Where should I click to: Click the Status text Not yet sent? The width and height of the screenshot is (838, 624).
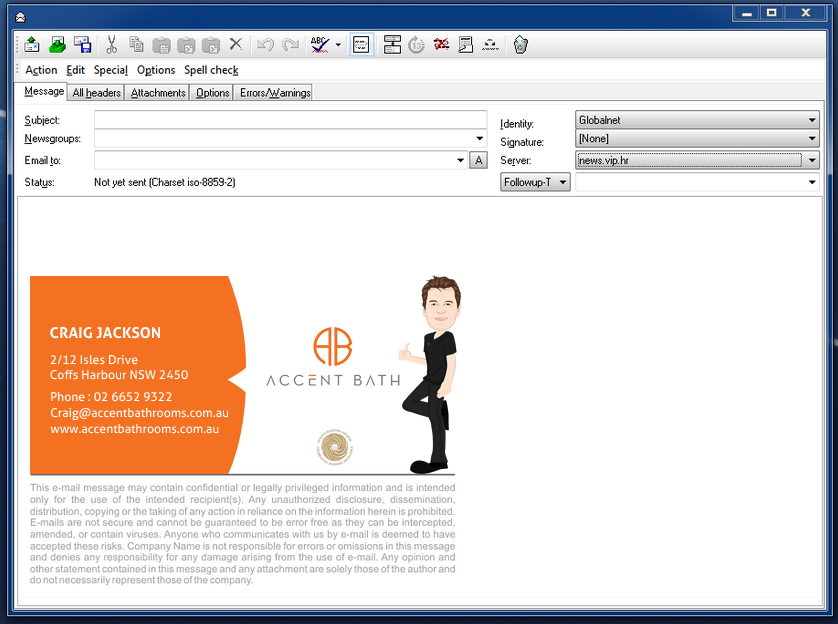[165, 182]
